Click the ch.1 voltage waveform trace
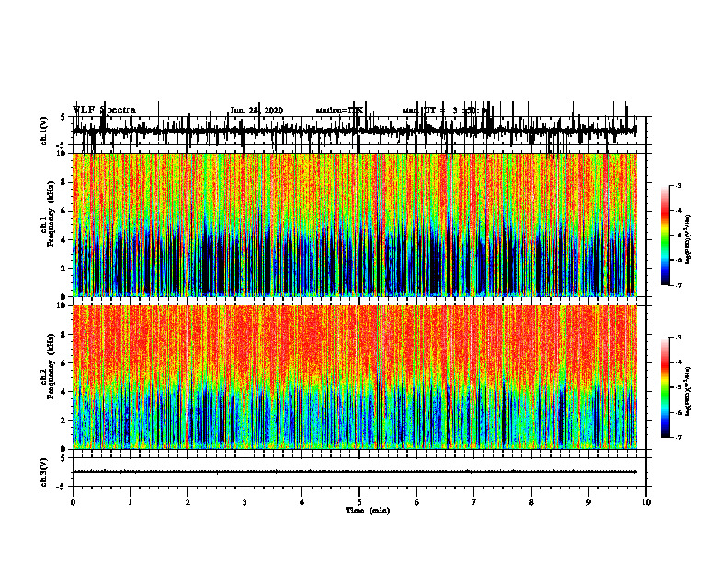 click(x=354, y=132)
